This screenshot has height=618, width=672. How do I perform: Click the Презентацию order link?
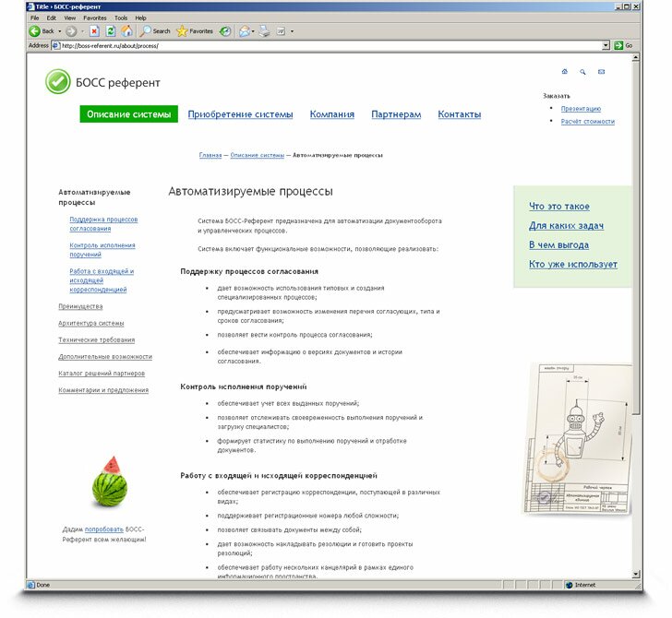(x=581, y=109)
